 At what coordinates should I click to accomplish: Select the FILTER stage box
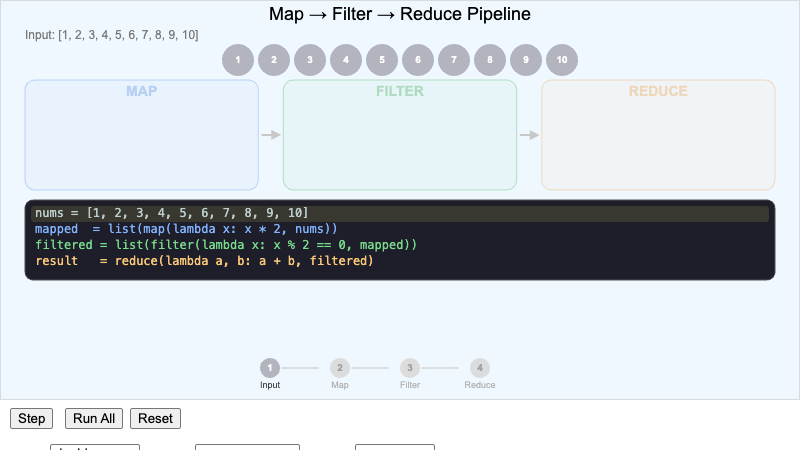(x=400, y=135)
